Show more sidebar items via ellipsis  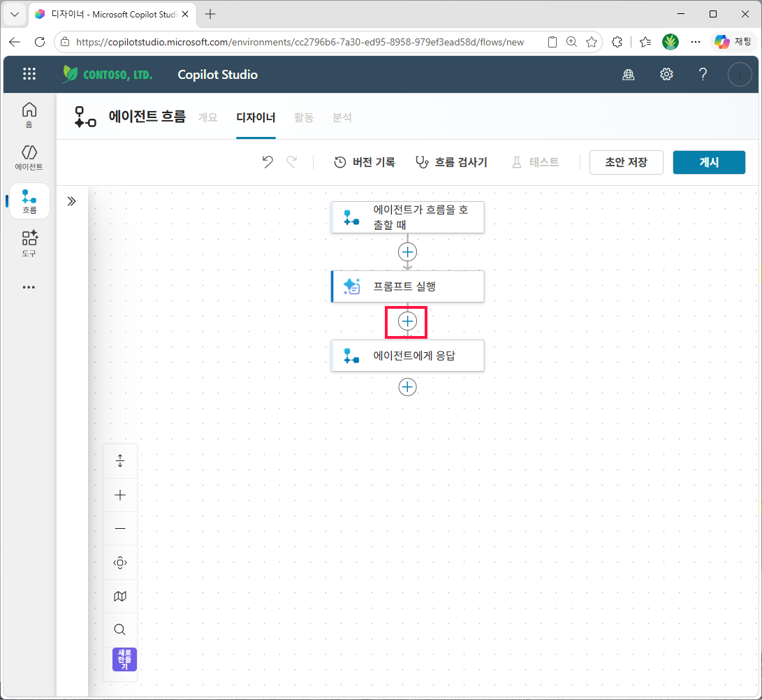29,287
